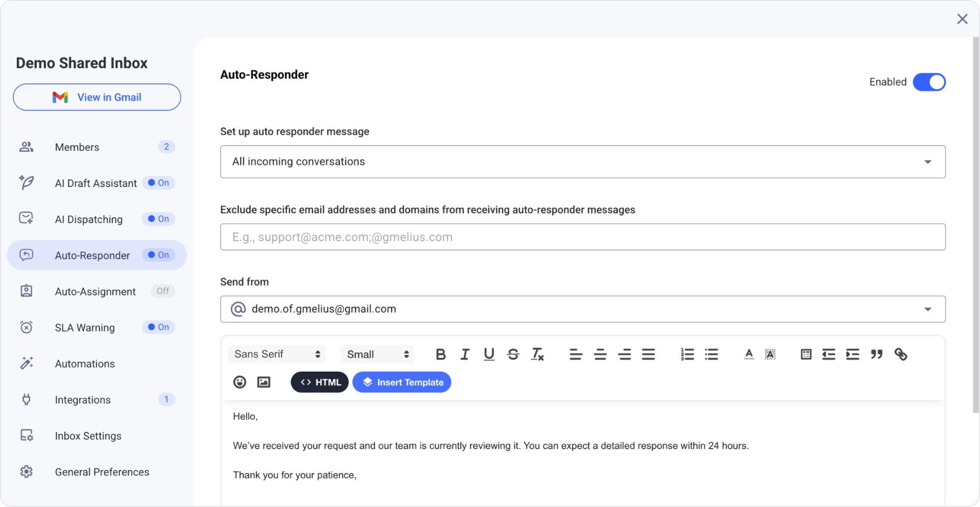Click the AI Draft Assistant quill icon
This screenshot has width=980, height=507.
click(27, 182)
